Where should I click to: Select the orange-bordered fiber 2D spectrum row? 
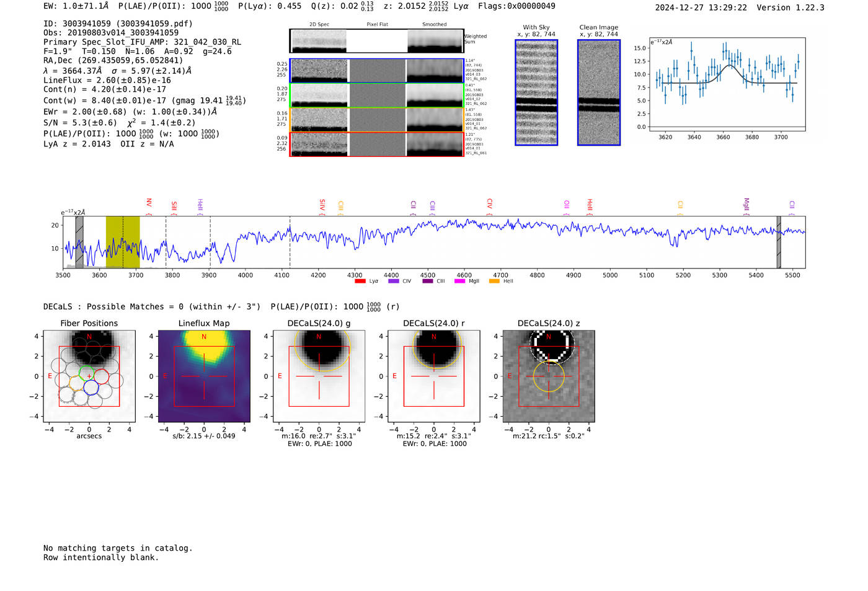[377, 120]
